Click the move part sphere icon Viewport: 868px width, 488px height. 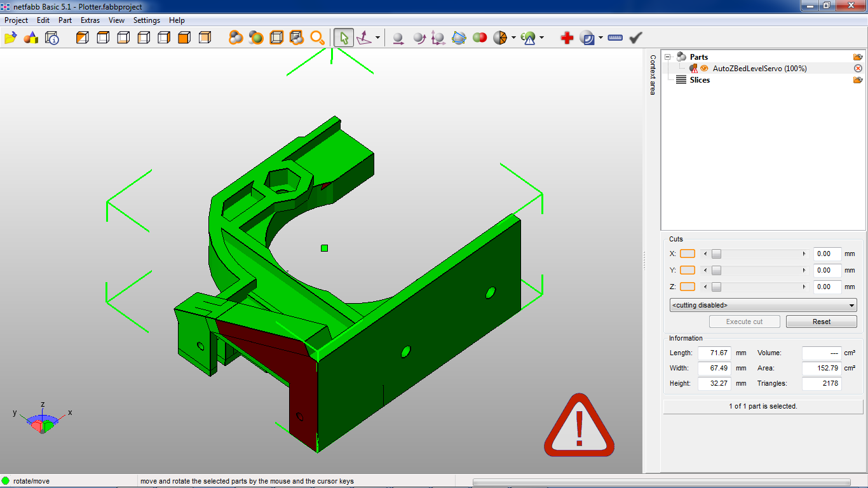click(x=398, y=38)
